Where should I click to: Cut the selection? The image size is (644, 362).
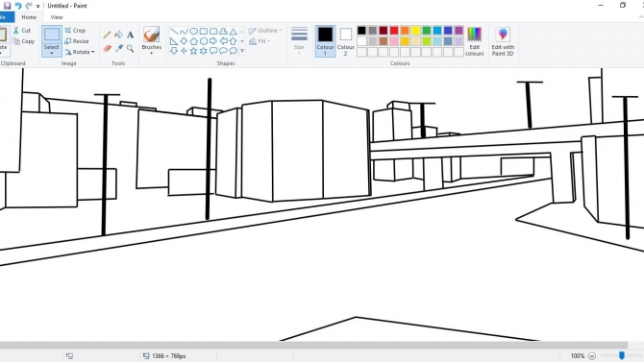point(22,31)
